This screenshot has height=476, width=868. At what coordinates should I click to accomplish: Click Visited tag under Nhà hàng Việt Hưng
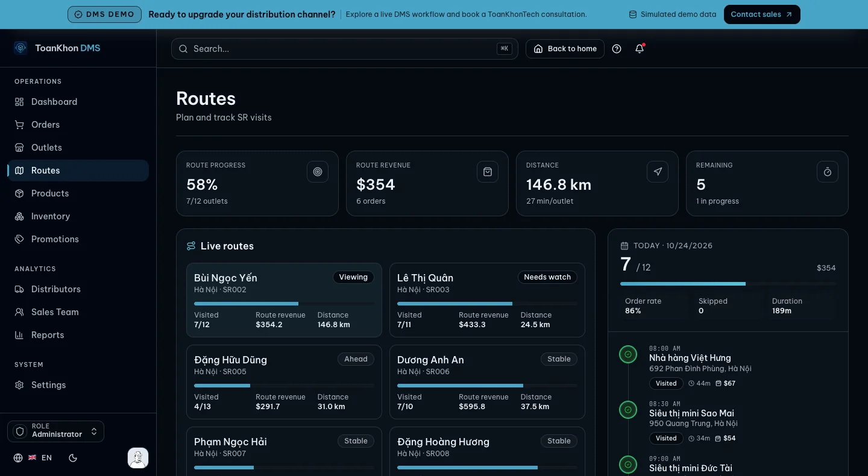666,383
